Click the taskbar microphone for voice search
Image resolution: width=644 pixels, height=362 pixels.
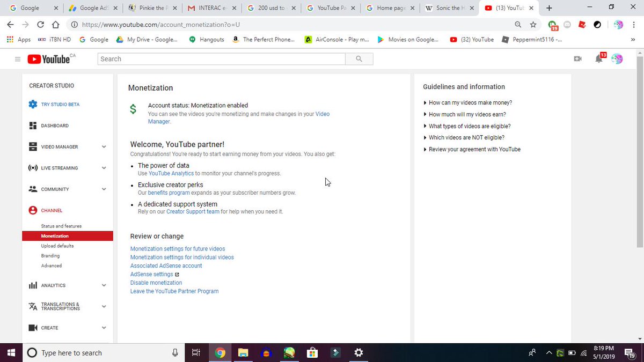coord(175,352)
